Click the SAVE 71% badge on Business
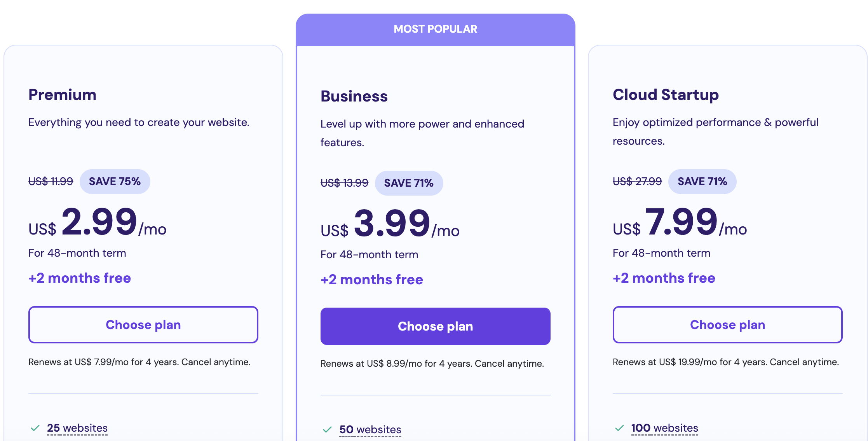The width and height of the screenshot is (868, 441). point(409,183)
